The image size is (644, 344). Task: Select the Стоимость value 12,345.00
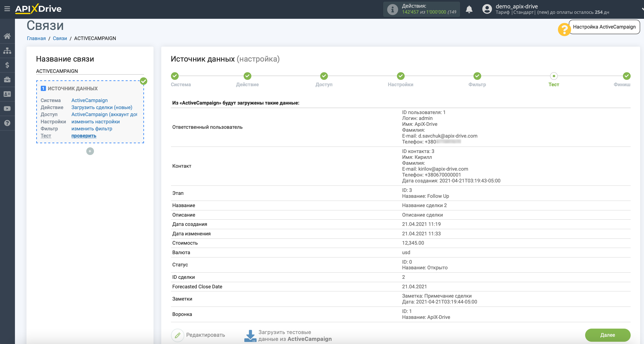tap(413, 243)
